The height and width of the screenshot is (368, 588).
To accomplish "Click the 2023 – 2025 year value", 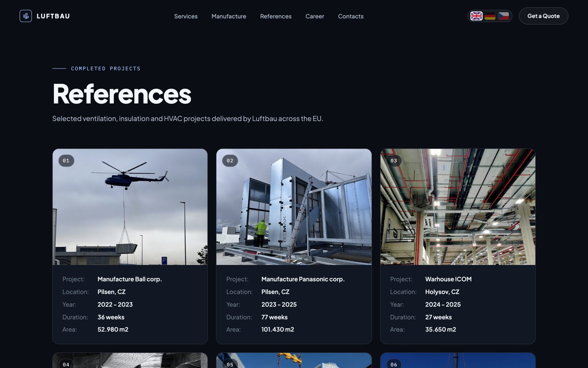I will pyautogui.click(x=279, y=305).
